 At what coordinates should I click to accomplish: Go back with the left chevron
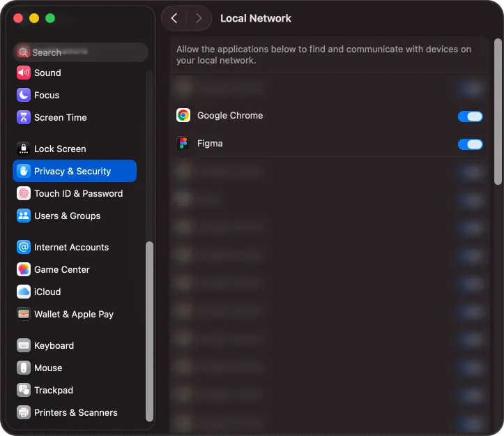pos(174,18)
